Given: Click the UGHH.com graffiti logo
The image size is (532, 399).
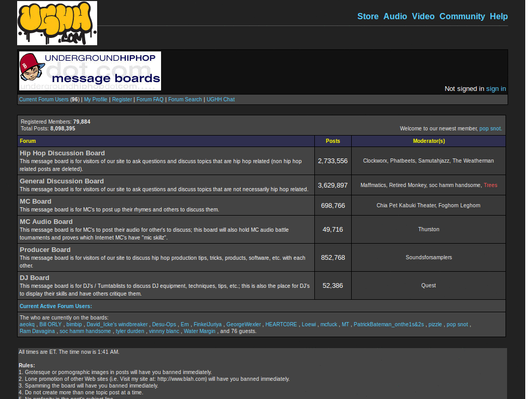Looking at the screenshot, I should (57, 23).
